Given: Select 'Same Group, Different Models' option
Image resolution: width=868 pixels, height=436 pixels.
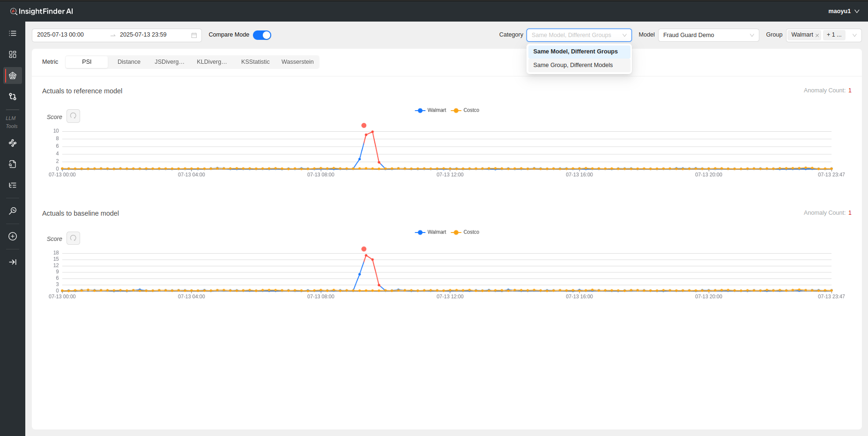Looking at the screenshot, I should coord(572,65).
